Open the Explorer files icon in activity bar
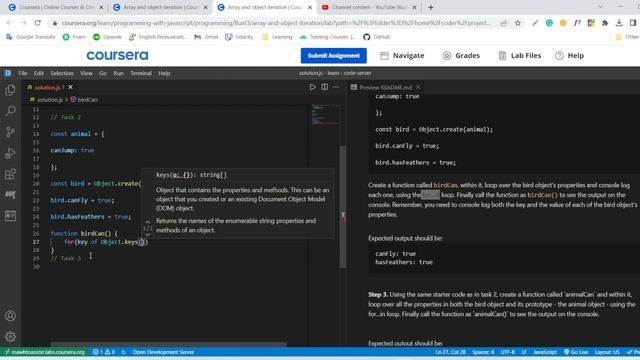 [x=11, y=90]
